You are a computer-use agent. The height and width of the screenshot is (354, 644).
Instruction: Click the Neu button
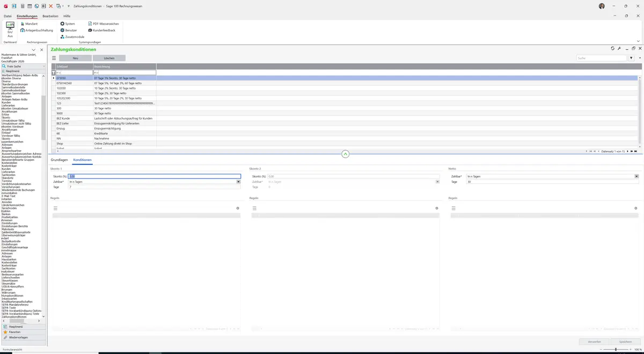(75, 58)
